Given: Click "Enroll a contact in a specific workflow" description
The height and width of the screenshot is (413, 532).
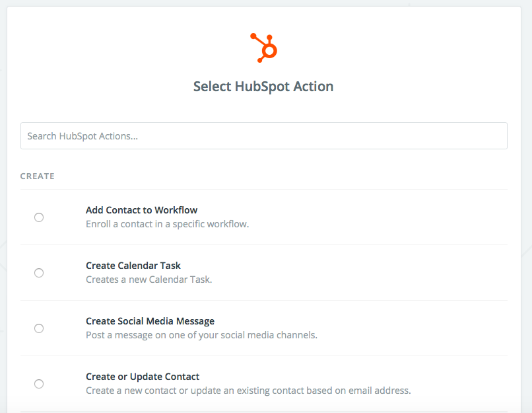Looking at the screenshot, I should coord(167,224).
